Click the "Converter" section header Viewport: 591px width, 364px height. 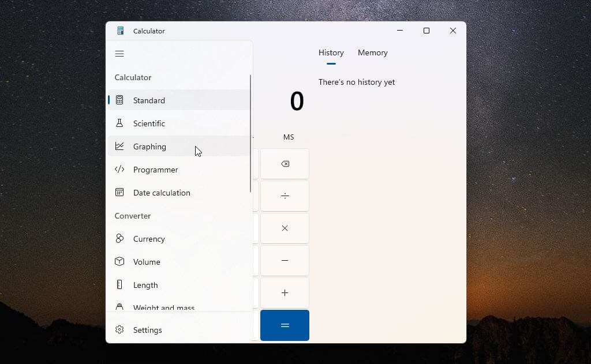click(133, 216)
